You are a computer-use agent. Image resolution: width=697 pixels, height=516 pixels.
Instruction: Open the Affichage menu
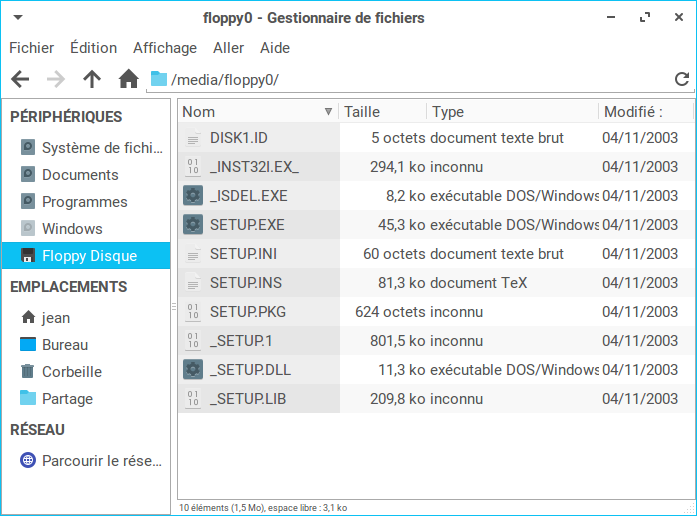click(165, 48)
